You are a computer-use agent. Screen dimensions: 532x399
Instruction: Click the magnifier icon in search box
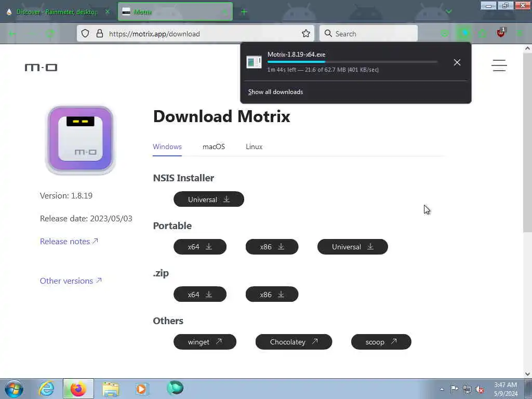tap(328, 34)
